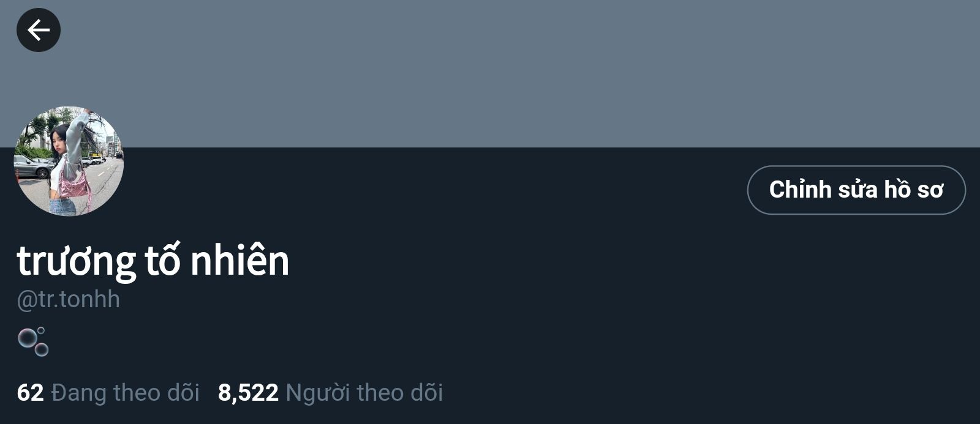The height and width of the screenshot is (424, 980).
Task: Click the dark circle behind the back arrow
Action: (x=38, y=30)
